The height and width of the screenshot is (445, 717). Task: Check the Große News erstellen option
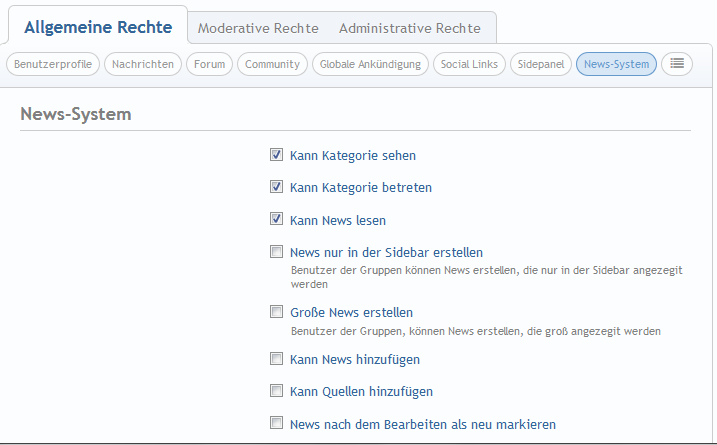tap(276, 312)
